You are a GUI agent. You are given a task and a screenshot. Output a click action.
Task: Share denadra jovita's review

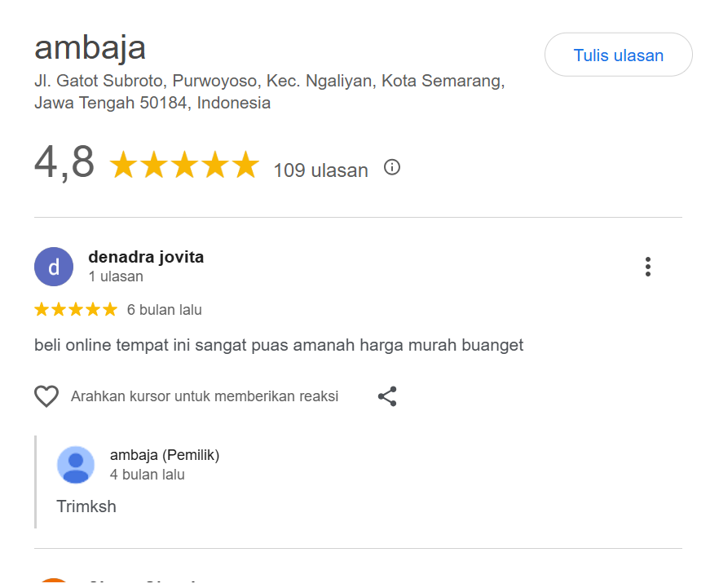pos(387,396)
